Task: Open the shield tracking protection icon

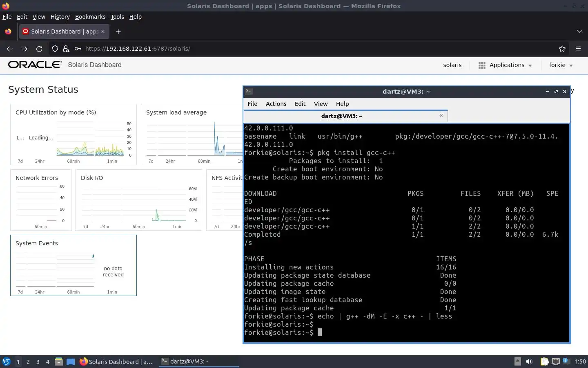Action: coord(55,49)
